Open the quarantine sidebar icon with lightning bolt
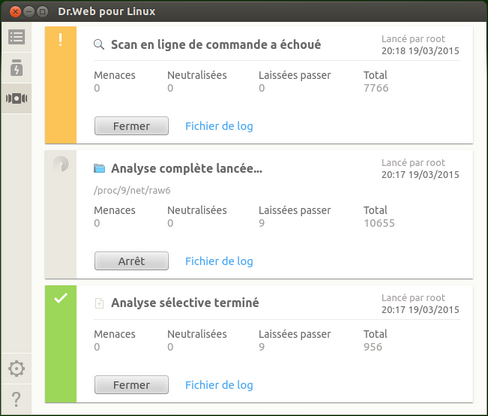The width and height of the screenshot is (488, 416). tap(16, 68)
